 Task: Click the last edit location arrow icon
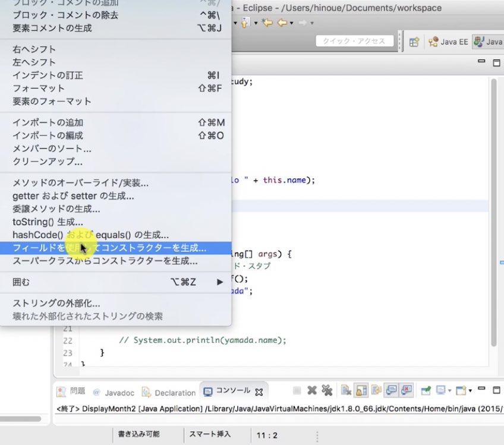(x=267, y=23)
